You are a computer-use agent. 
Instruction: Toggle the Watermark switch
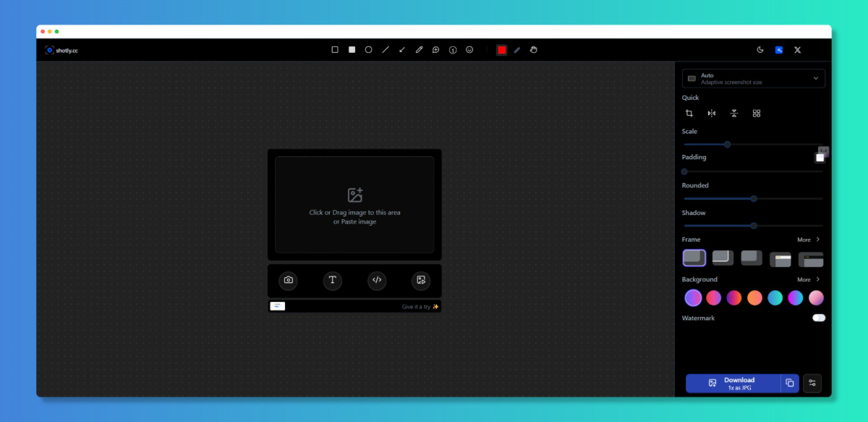(818, 318)
